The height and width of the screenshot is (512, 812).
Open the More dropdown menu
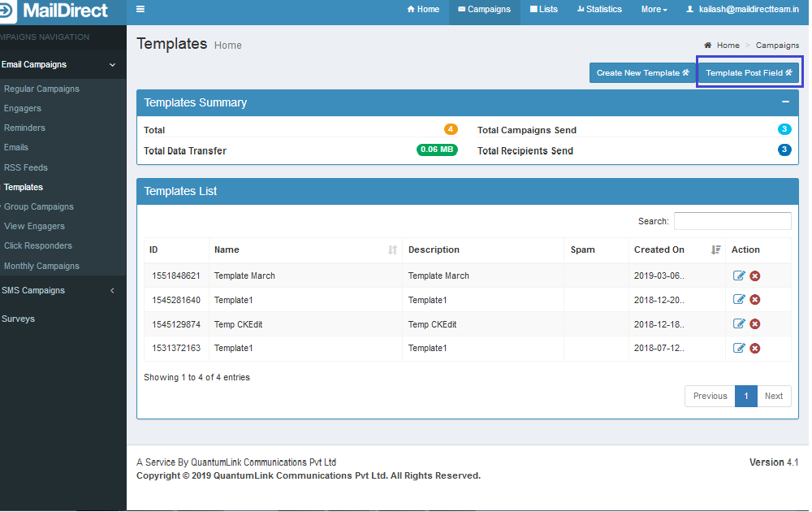(654, 10)
